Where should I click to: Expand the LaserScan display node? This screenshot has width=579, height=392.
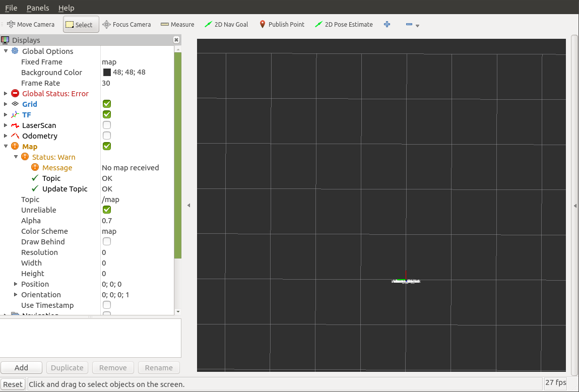point(6,125)
